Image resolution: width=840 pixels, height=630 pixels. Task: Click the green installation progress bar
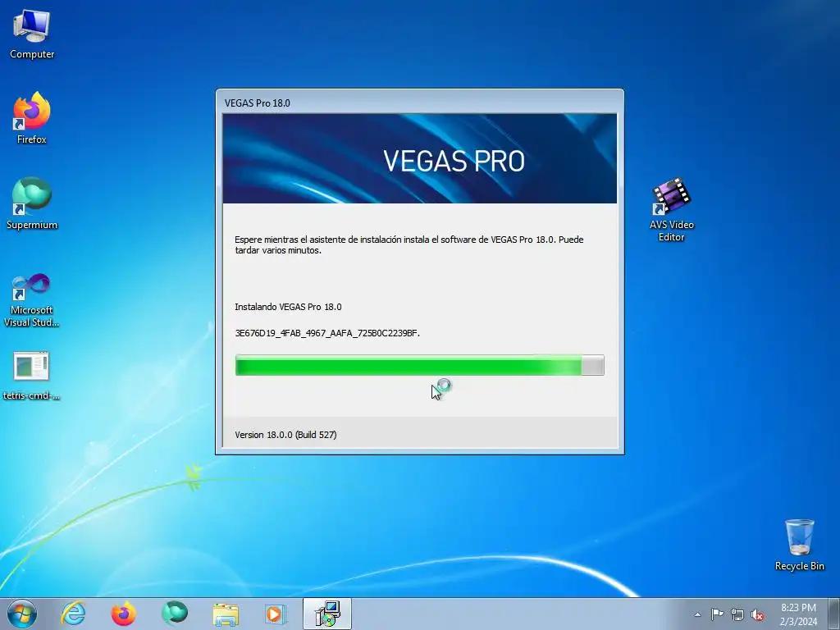[419, 365]
